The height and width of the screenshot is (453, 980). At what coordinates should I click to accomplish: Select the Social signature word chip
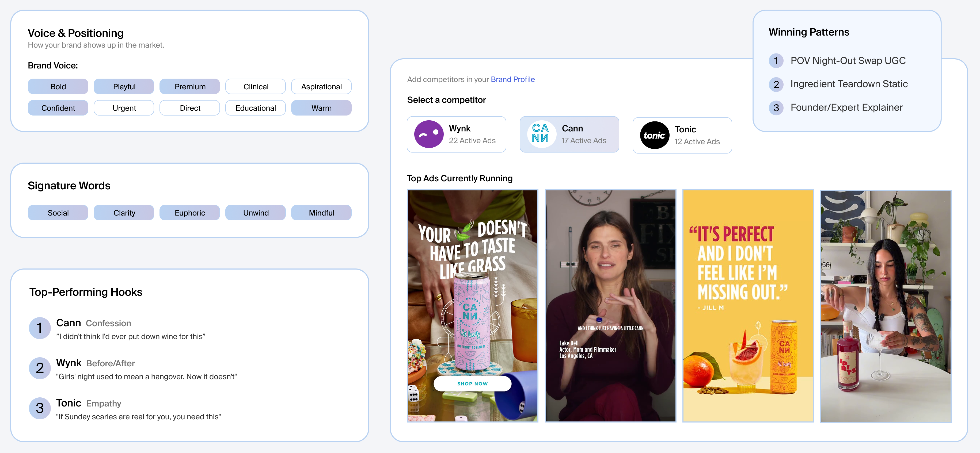point(58,213)
